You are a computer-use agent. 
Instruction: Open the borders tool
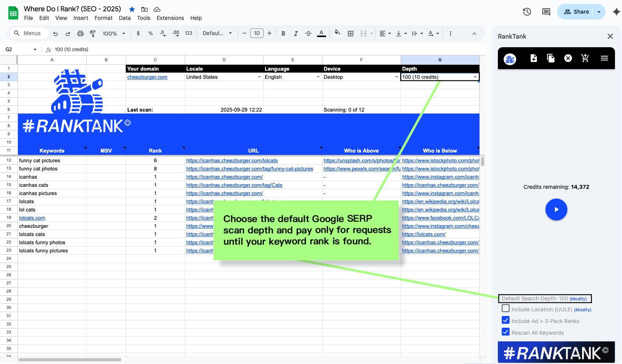351,34
